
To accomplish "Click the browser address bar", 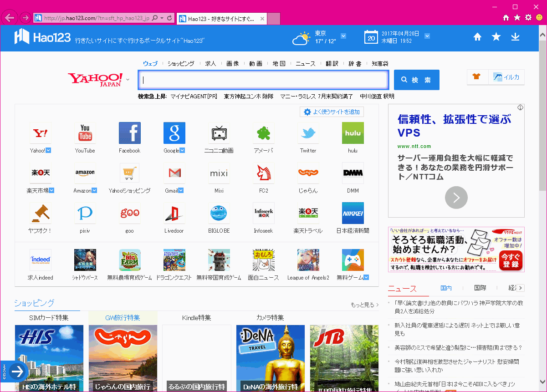I will [x=96, y=18].
